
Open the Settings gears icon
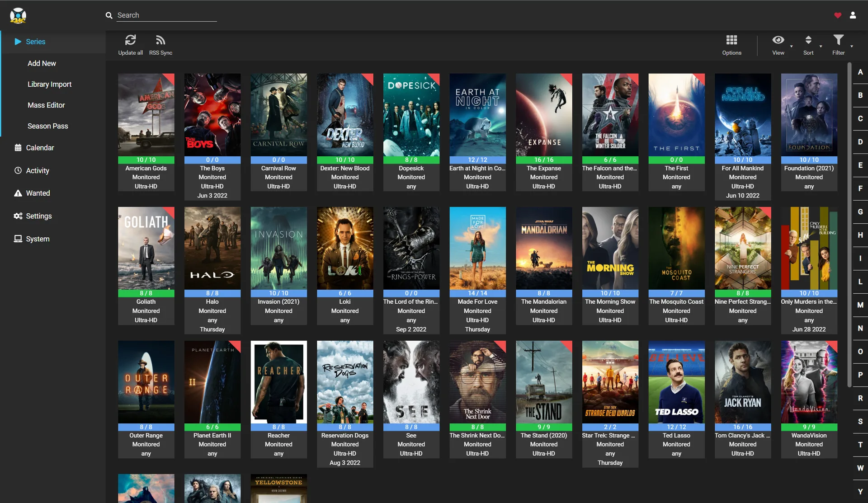click(x=18, y=216)
